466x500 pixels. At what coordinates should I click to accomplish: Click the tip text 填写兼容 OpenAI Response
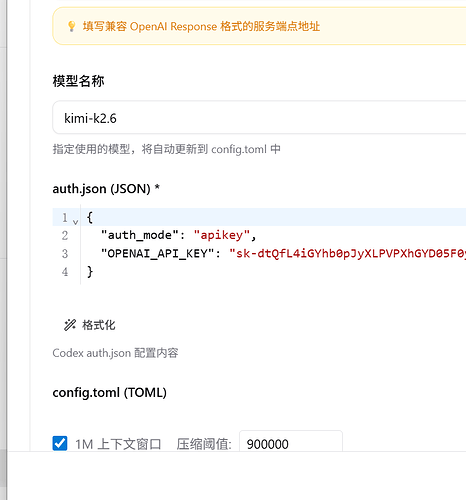click(x=201, y=26)
